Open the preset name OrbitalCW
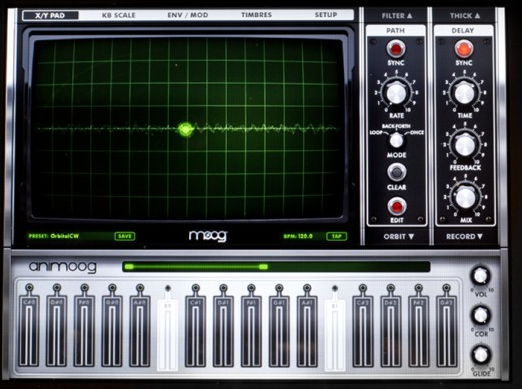This screenshot has width=522, height=389. pos(65,236)
